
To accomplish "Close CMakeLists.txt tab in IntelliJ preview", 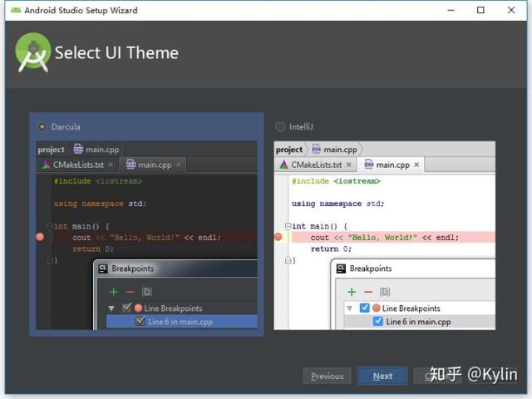I will (348, 165).
